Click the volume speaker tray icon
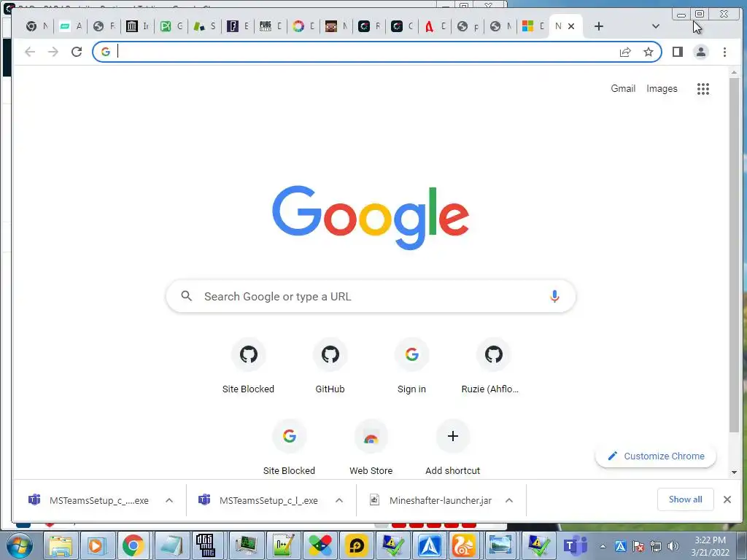The image size is (747, 560). tap(673, 546)
